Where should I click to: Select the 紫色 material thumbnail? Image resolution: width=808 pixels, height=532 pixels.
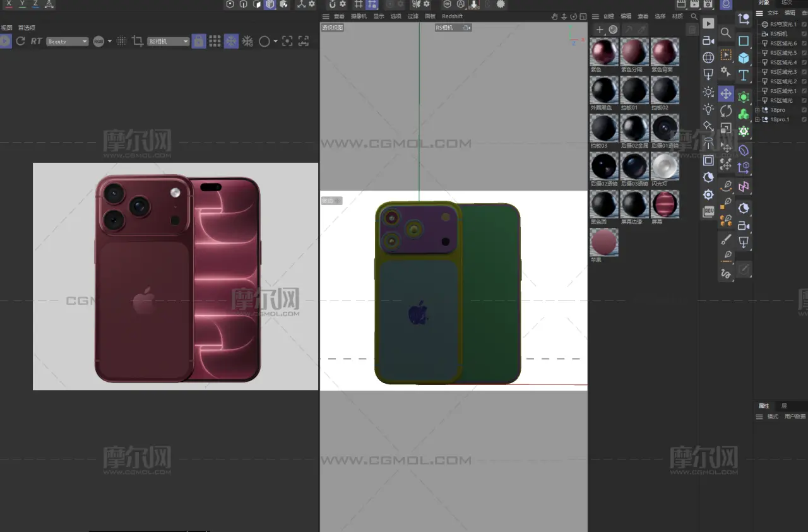603,52
